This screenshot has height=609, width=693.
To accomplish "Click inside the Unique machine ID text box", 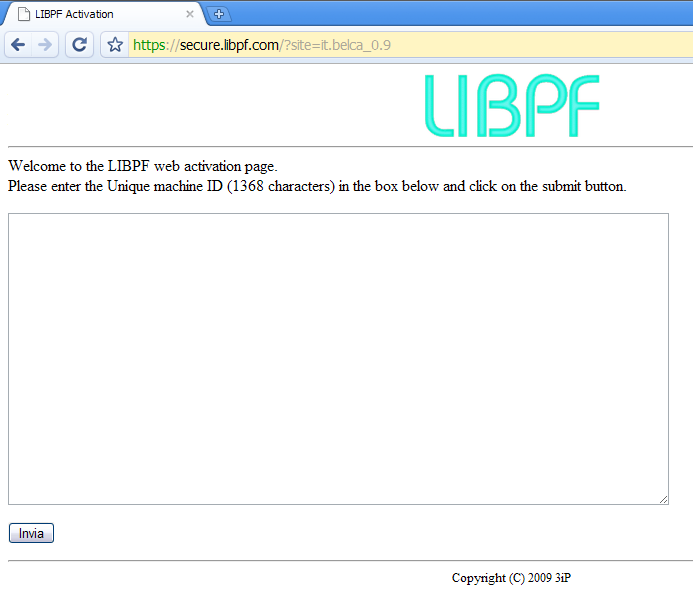I will (338, 358).
